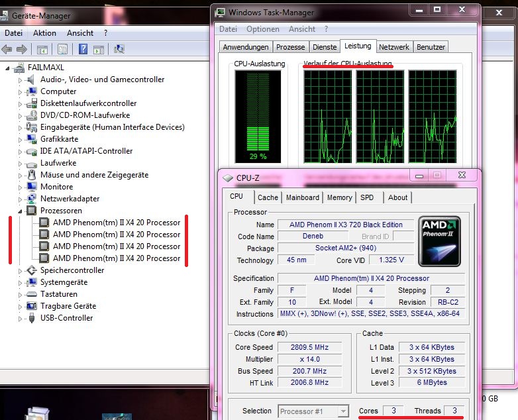Open CPU-Z Processor #1 selection dropdown

(344, 411)
